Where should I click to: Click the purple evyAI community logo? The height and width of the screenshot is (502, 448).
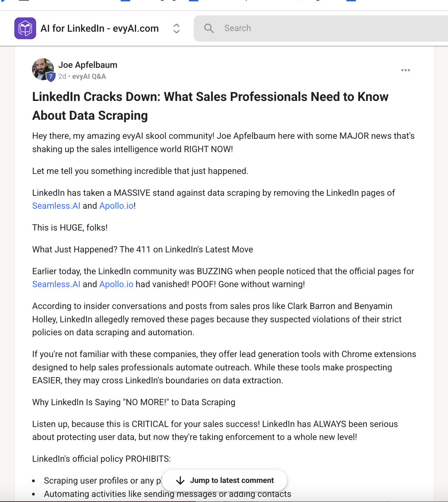click(25, 28)
